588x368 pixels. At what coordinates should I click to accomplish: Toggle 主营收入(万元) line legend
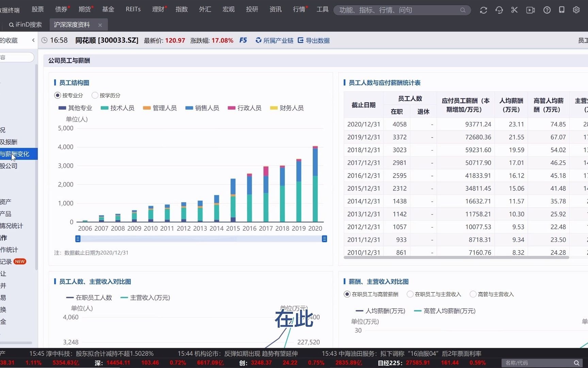pyautogui.click(x=145, y=298)
